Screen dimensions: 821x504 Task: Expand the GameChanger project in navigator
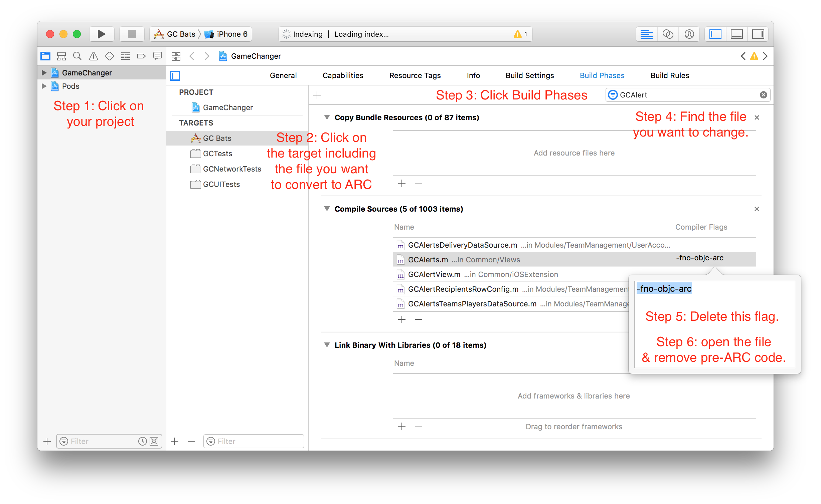[44, 73]
